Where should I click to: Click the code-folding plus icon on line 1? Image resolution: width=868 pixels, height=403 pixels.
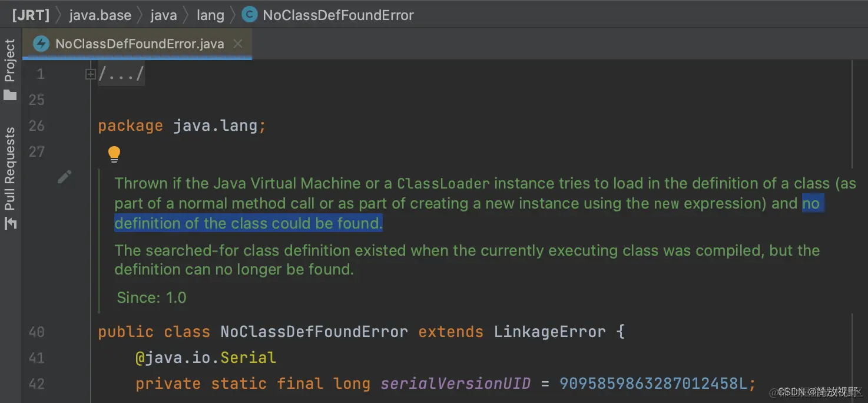point(90,74)
